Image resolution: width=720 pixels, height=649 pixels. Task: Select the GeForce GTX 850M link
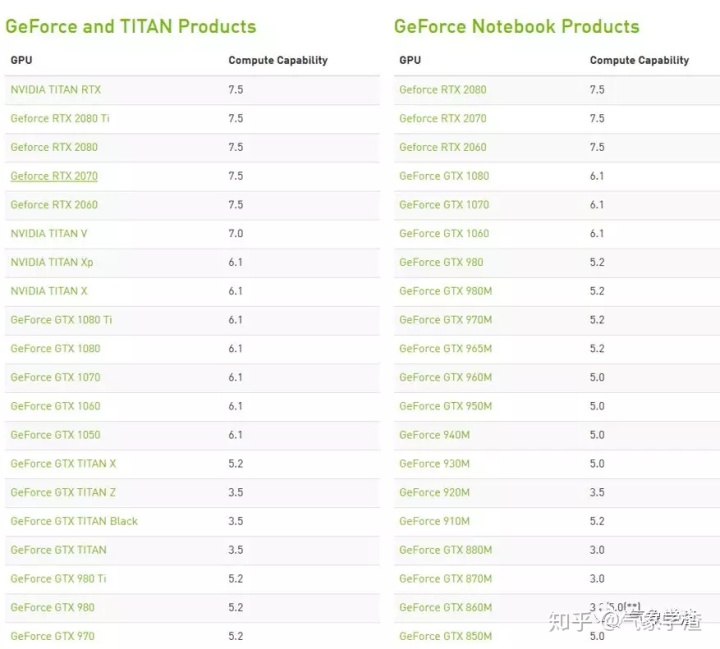coord(445,637)
